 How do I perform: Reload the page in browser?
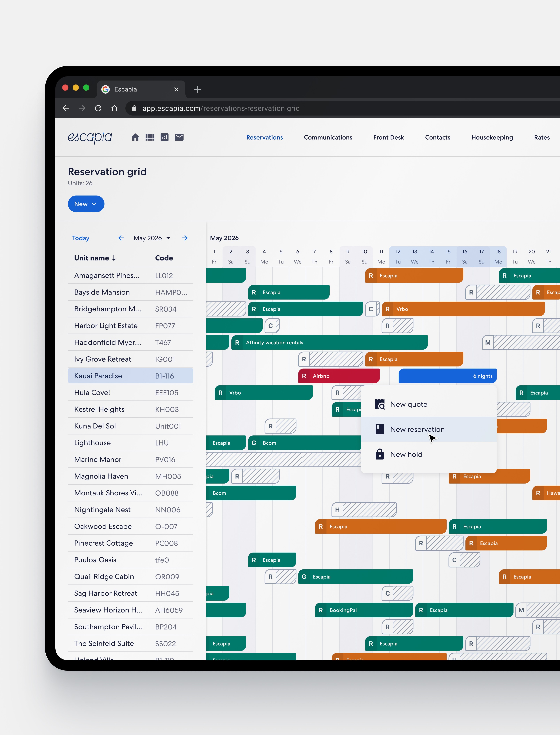(x=98, y=108)
